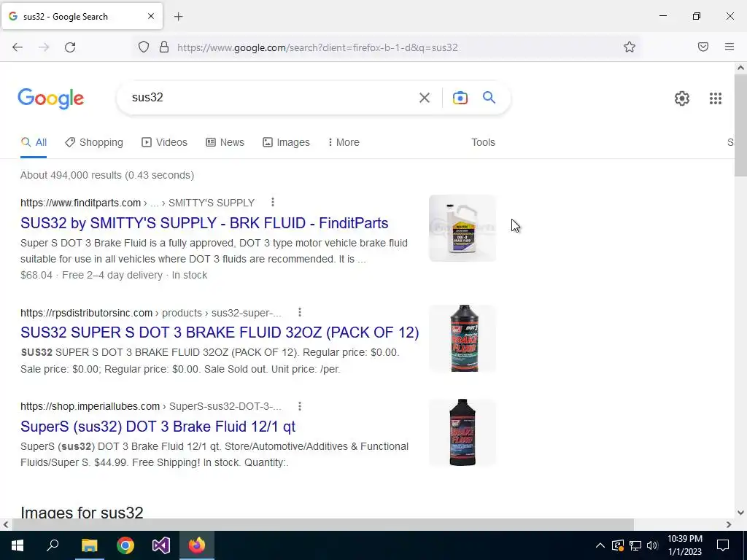
Task: Go back to the previous page
Action: pyautogui.click(x=18, y=47)
